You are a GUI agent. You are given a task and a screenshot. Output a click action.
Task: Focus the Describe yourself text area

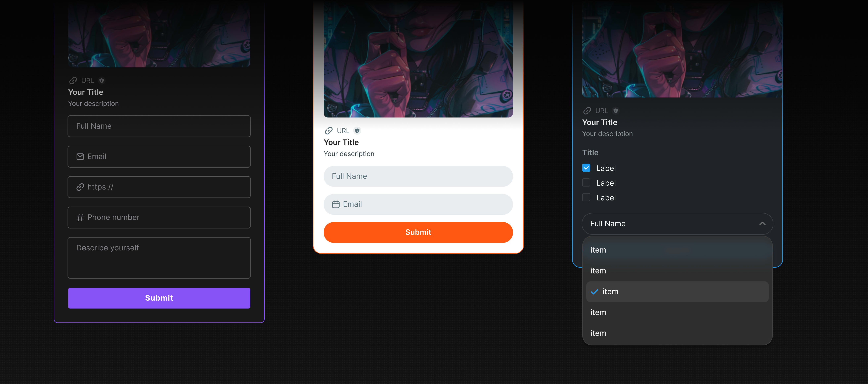[159, 258]
